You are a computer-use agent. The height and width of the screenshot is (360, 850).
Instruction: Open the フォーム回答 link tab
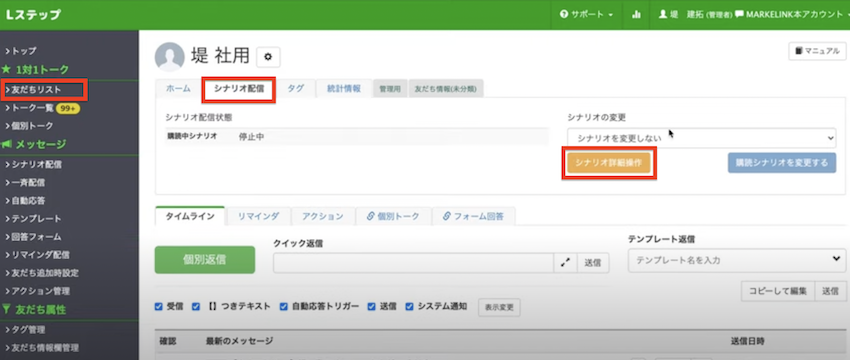(473, 216)
